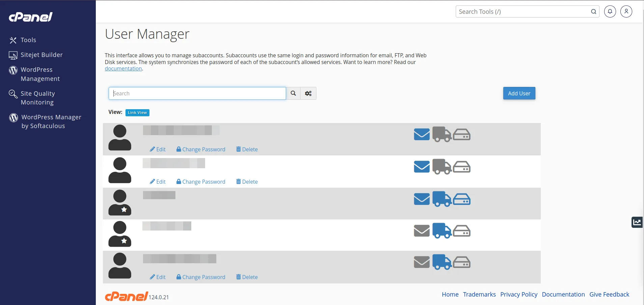Image resolution: width=644 pixels, height=305 pixels.
Task: Click the first user's FTP truck icon
Action: pyautogui.click(x=442, y=134)
